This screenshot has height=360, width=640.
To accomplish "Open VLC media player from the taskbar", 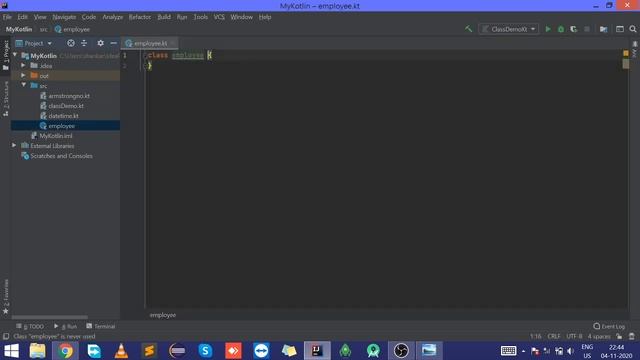I will click(x=121, y=351).
